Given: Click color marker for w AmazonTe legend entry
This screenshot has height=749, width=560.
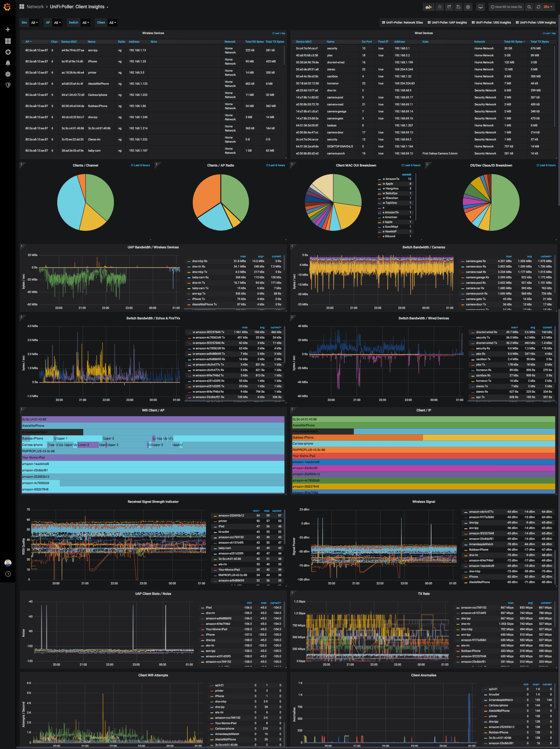Looking at the screenshot, I should (380, 179).
